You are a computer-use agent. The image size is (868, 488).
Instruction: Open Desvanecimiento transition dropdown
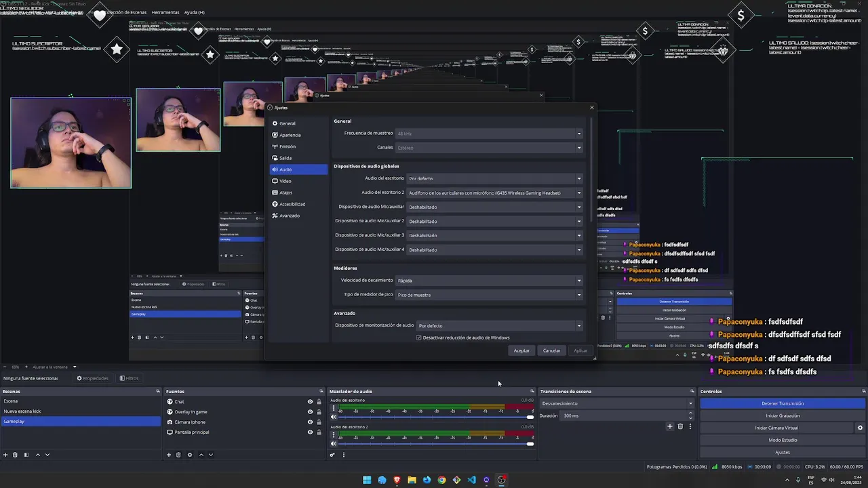tap(617, 403)
